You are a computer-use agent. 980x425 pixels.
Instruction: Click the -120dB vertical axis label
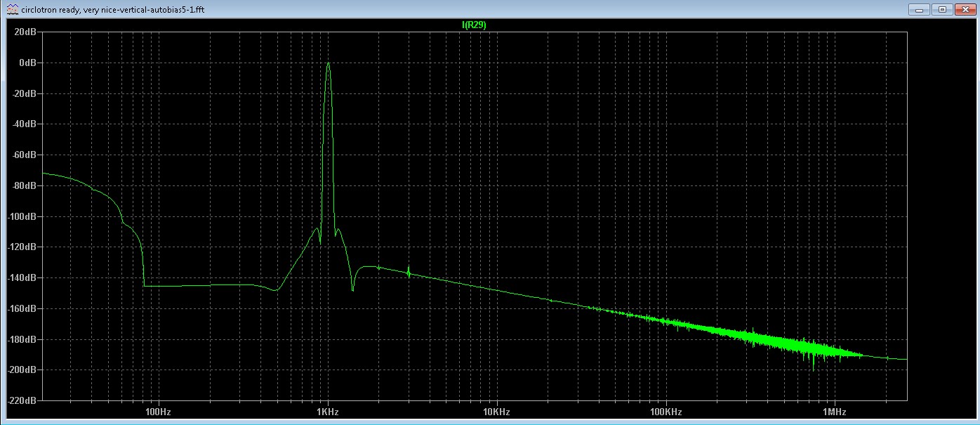(x=21, y=247)
